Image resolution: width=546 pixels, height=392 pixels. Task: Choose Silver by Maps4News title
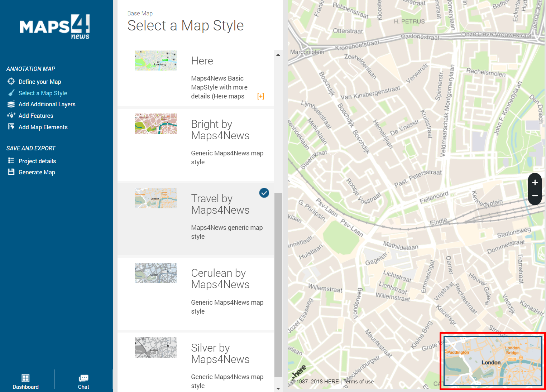(220, 354)
